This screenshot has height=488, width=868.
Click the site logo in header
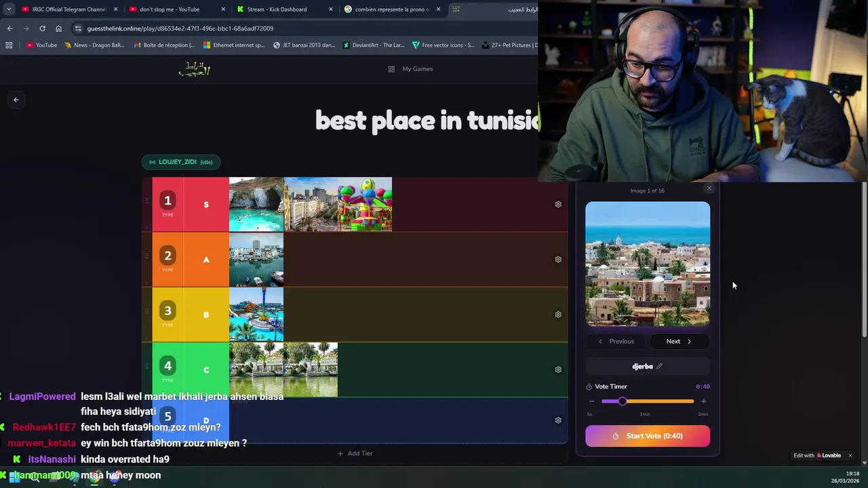[x=195, y=68]
